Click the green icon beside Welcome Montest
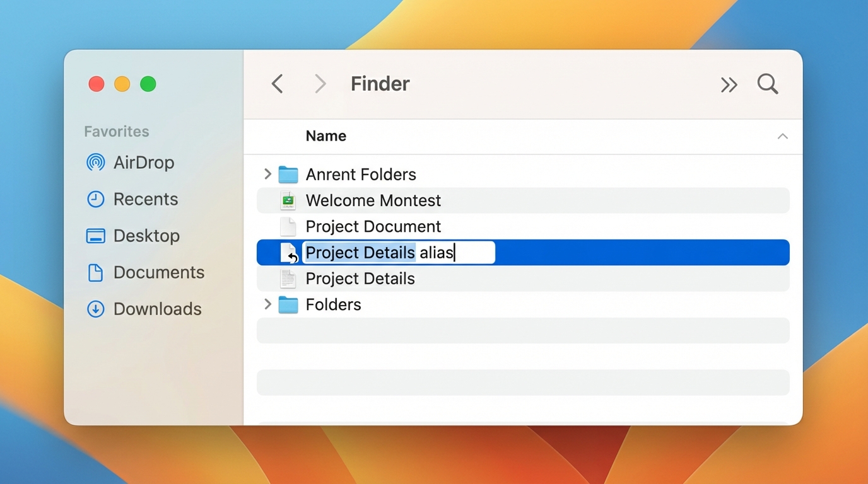 coord(288,200)
